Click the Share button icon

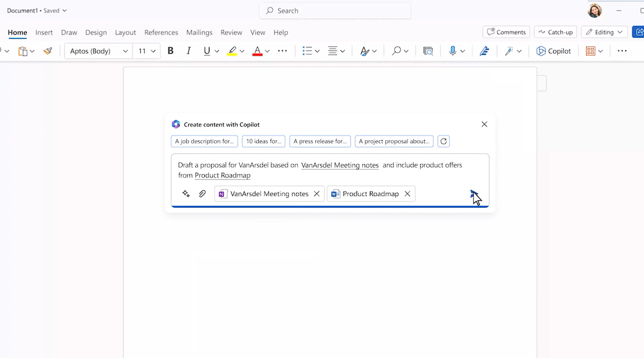639,32
